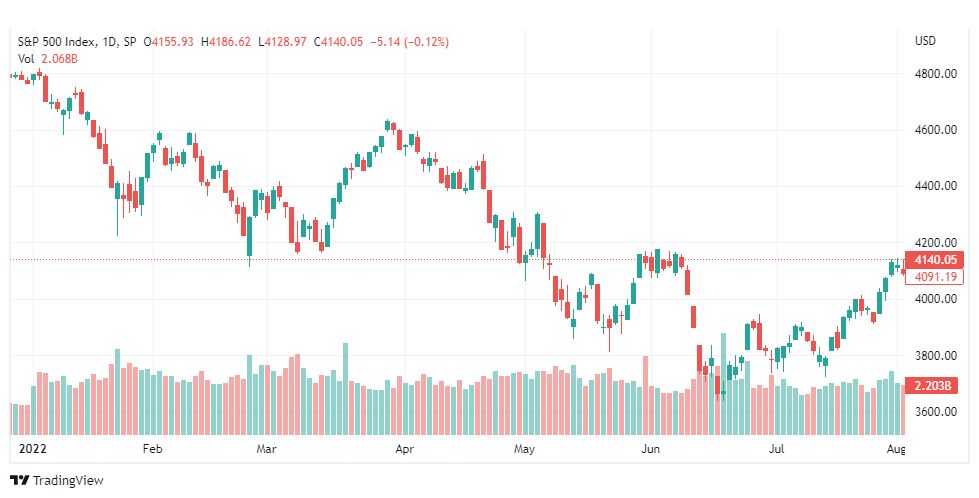The height and width of the screenshot is (498, 979).
Task: Click the 4800.00 price scale label
Action: pyautogui.click(x=935, y=74)
